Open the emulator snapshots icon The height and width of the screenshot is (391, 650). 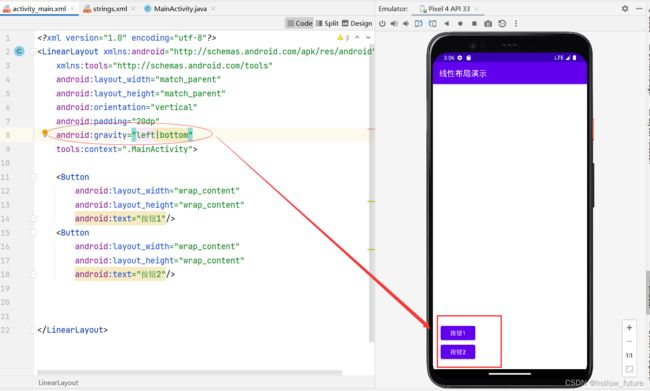click(x=502, y=24)
